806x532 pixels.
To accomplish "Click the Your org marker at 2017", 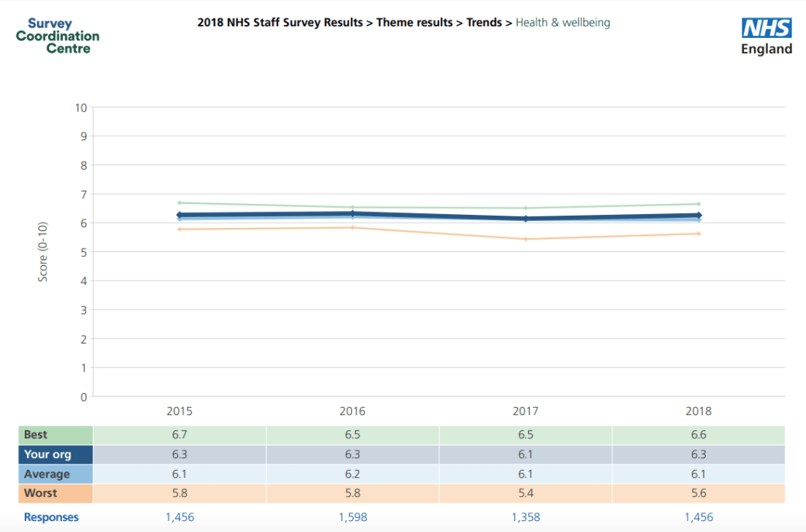I will (525, 219).
